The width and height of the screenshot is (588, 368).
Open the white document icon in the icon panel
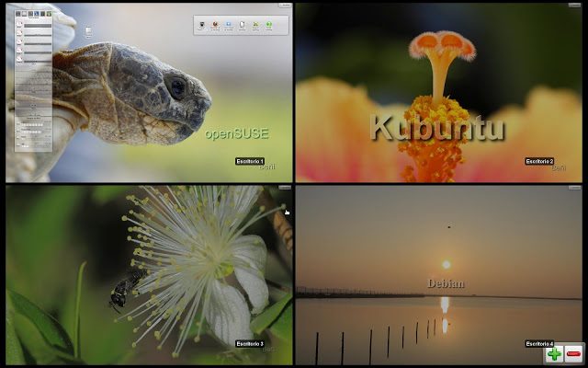pos(242,25)
